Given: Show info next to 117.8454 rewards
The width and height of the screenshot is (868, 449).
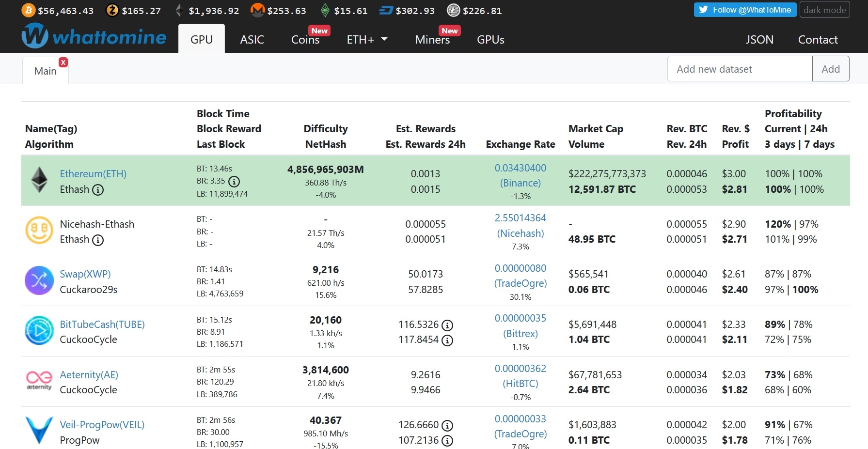Looking at the screenshot, I should click(x=447, y=341).
